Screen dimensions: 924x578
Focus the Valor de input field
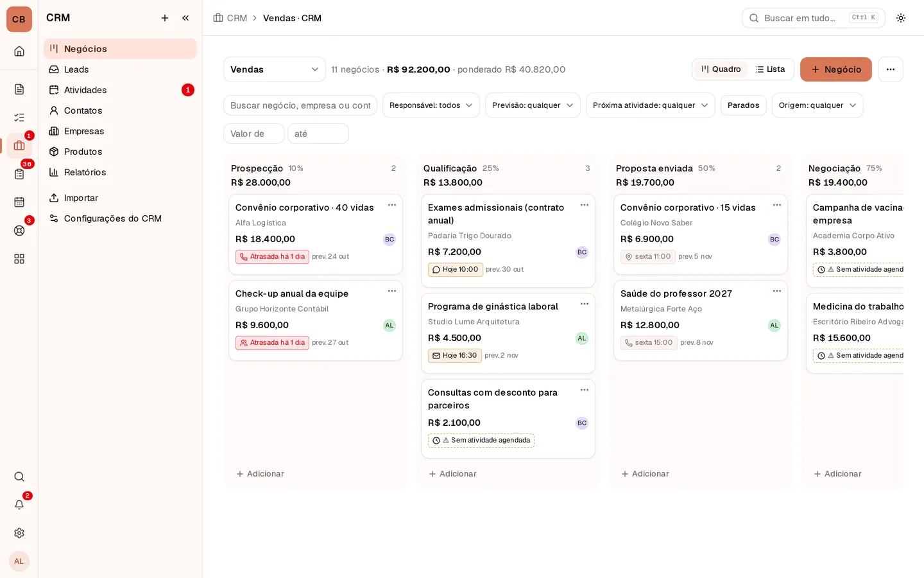coord(254,134)
